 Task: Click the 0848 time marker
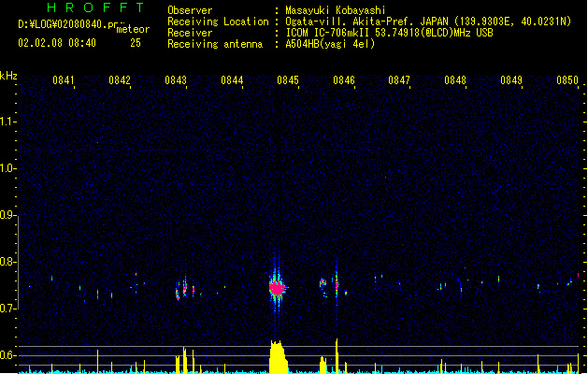click(455, 80)
